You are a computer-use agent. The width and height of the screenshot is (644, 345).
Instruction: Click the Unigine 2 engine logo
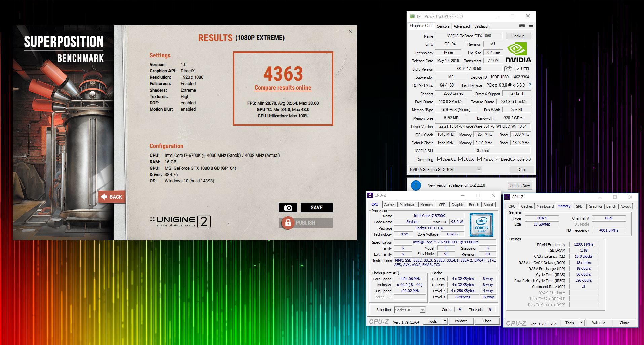pyautogui.click(x=180, y=221)
